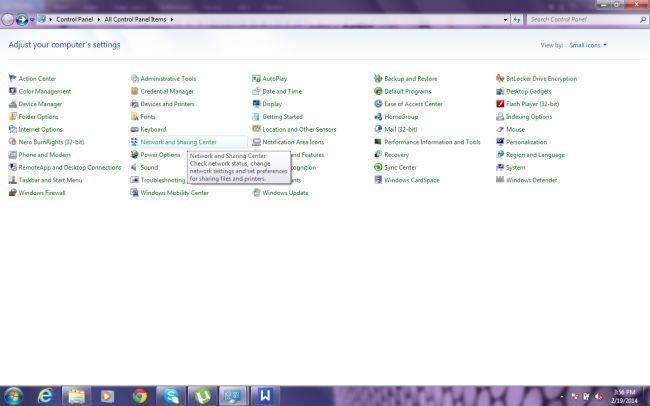Click the Nero BurnRights icon
The width and height of the screenshot is (650, 406).
12,142
